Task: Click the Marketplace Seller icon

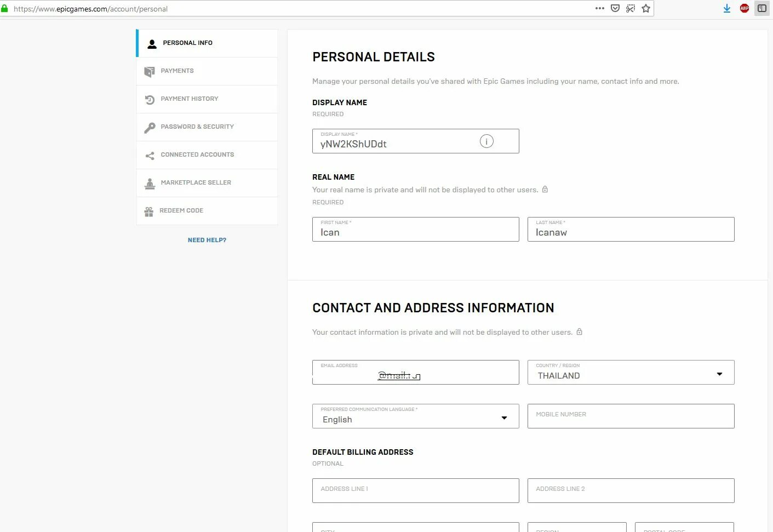Action: [150, 184]
